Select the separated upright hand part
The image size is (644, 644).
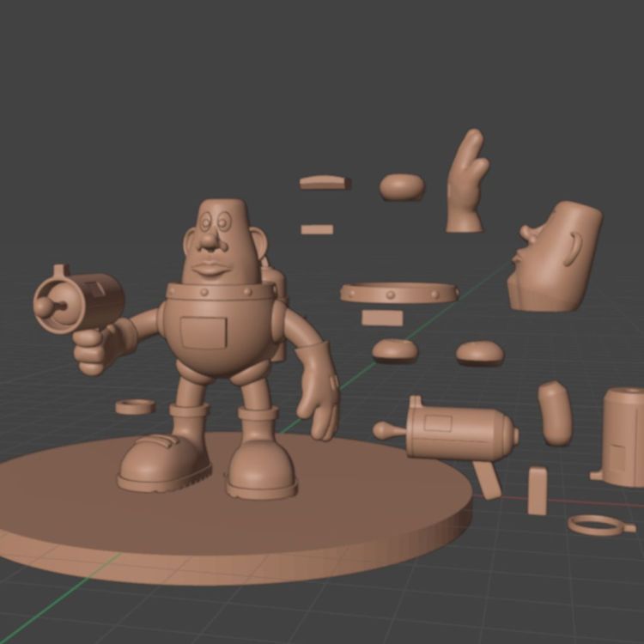click(x=467, y=180)
